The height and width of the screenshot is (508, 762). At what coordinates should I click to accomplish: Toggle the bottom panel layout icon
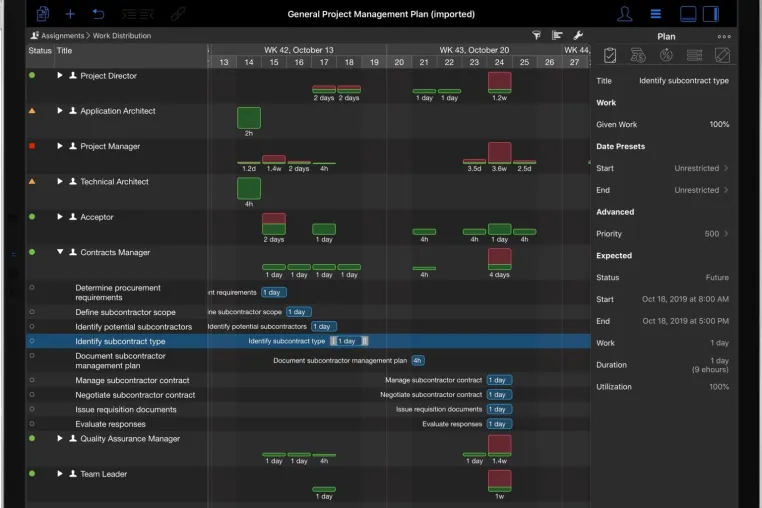tap(688, 14)
